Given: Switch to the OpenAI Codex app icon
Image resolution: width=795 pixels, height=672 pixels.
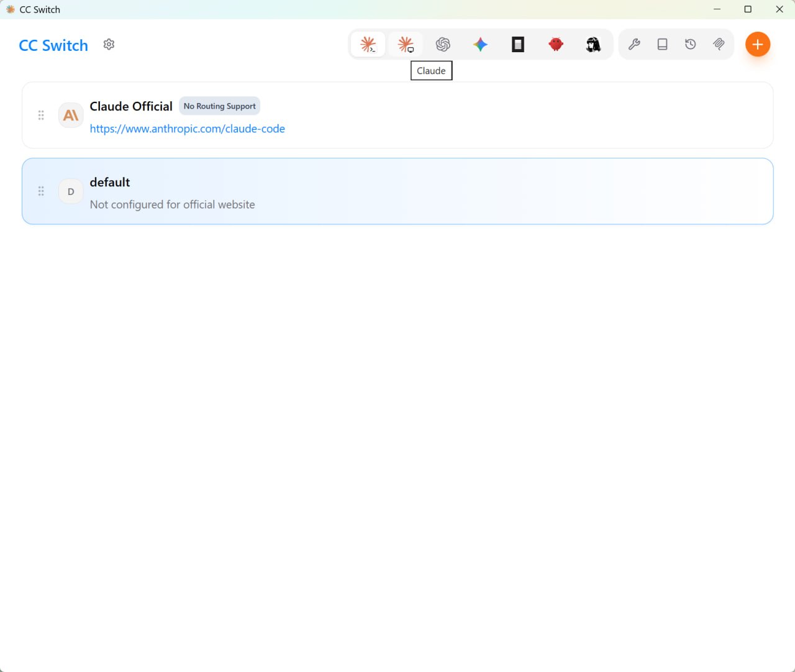Looking at the screenshot, I should [443, 45].
